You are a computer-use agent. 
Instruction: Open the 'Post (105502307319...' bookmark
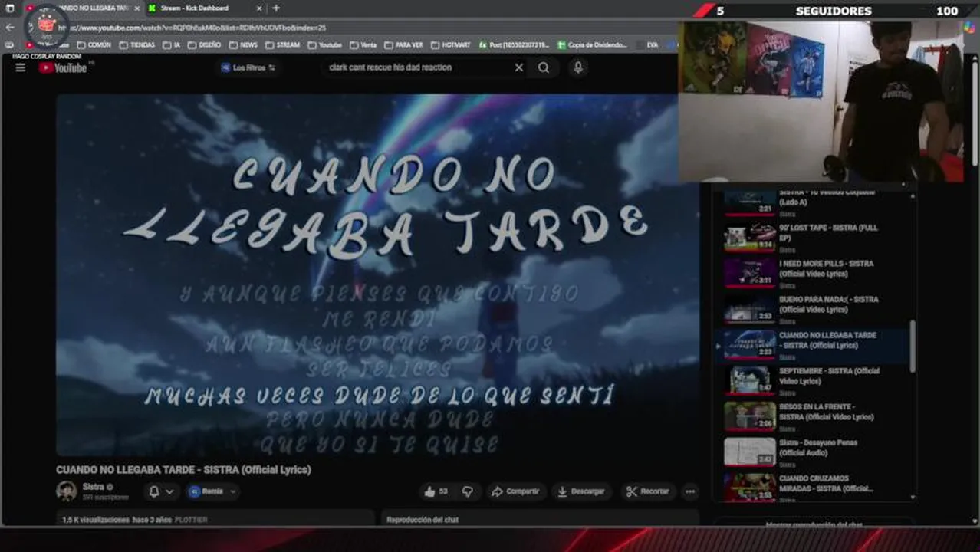514,45
